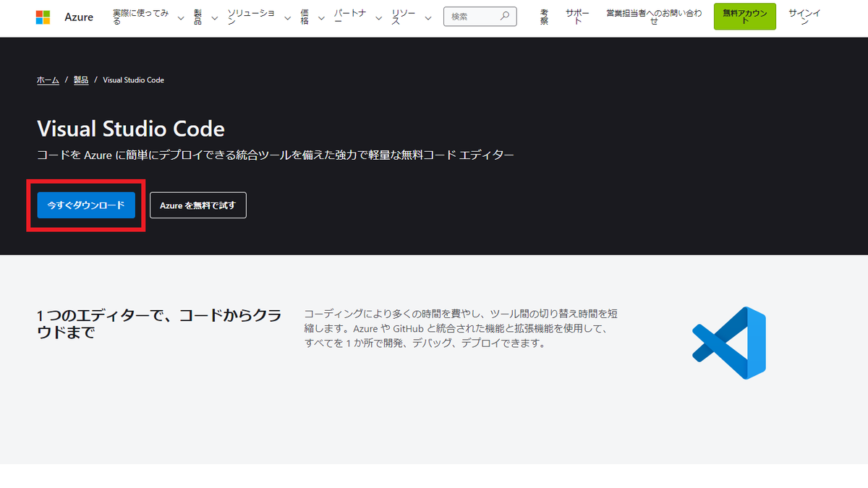Open the 価格 dropdown chevron
Screen dimensions: 868x488
point(320,18)
